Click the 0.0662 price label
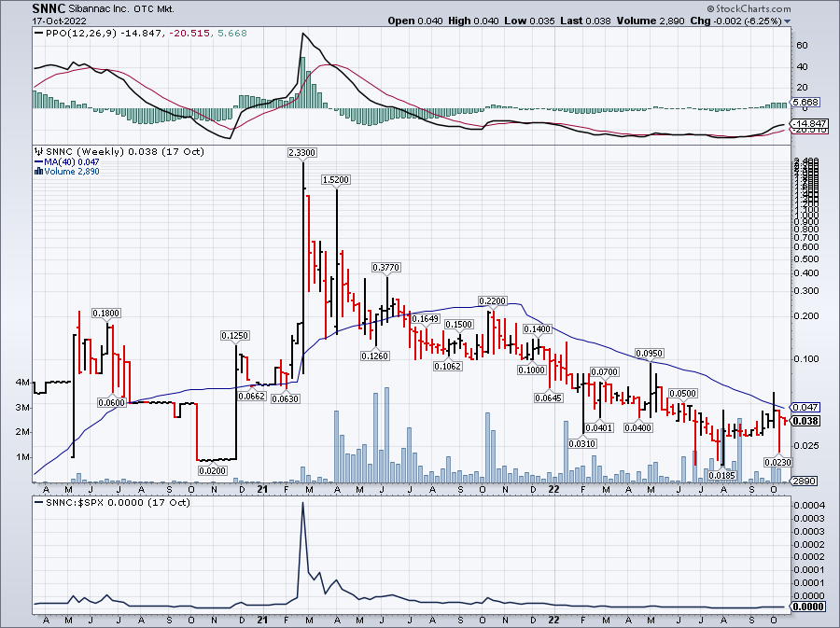The width and height of the screenshot is (840, 628). point(252,397)
